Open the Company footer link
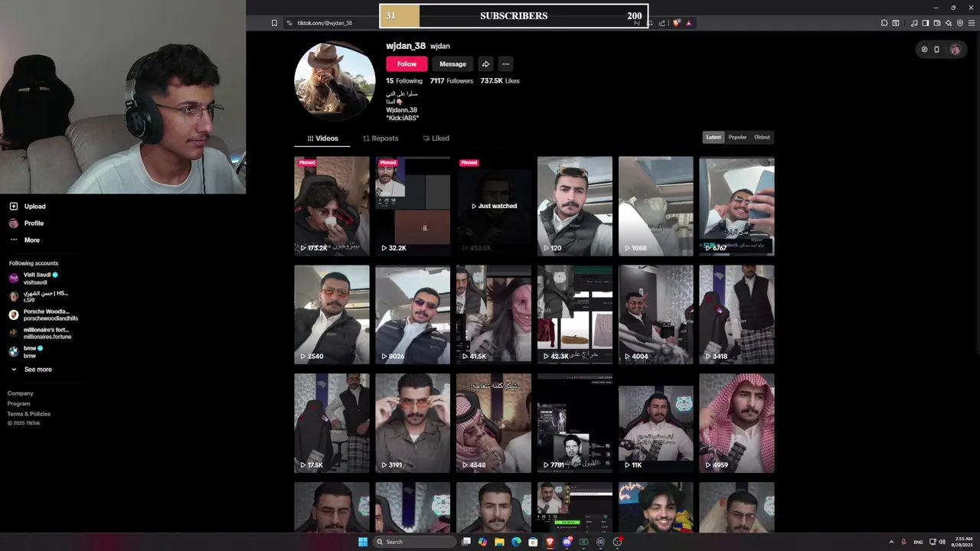This screenshot has width=980, height=551. coord(21,393)
